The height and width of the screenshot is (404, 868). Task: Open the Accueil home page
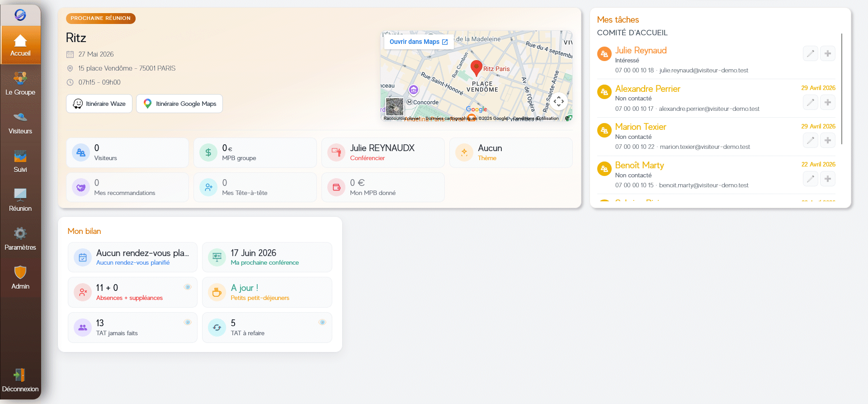[20, 45]
